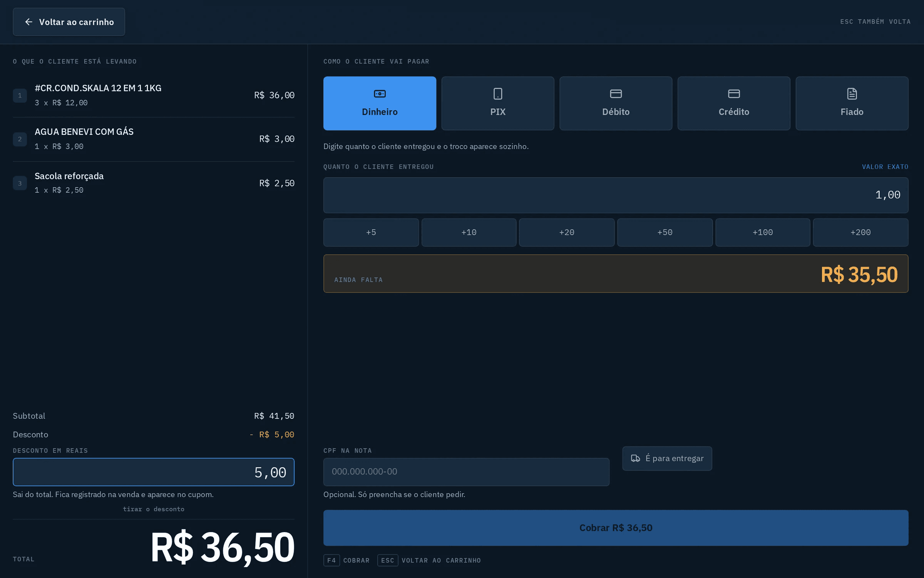
Task: Click the phone icon on the PIX option
Action: [497, 94]
